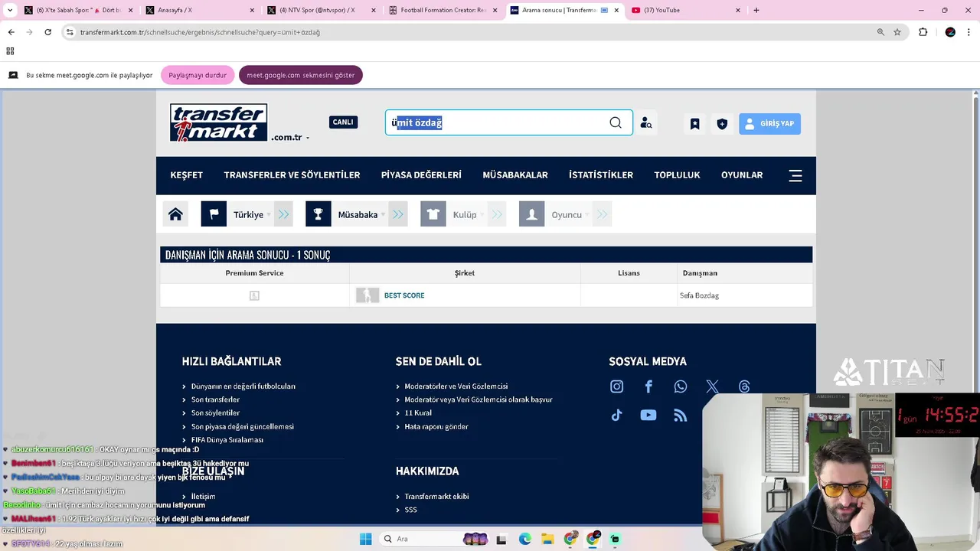Click the browser address bar URL
980x551 pixels.
200,32
